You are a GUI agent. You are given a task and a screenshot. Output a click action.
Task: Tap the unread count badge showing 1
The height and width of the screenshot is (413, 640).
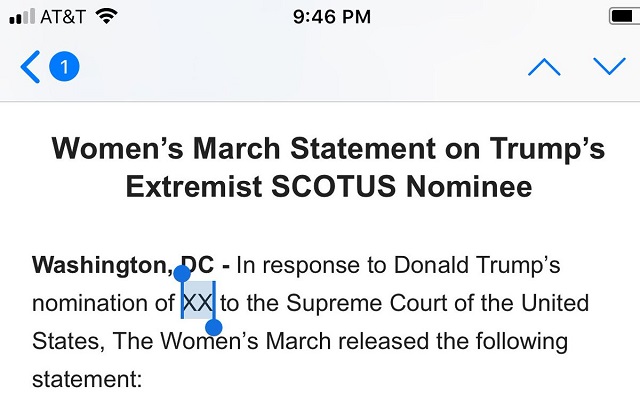64,66
